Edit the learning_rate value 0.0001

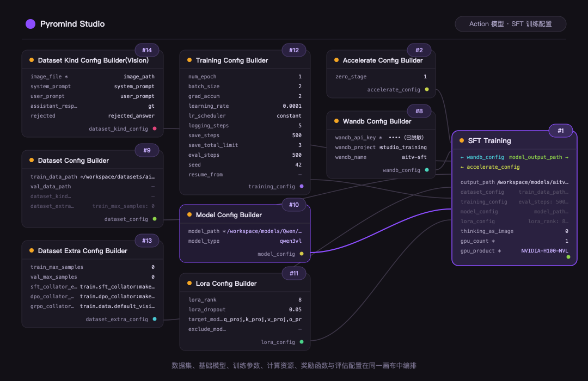tap(292, 106)
